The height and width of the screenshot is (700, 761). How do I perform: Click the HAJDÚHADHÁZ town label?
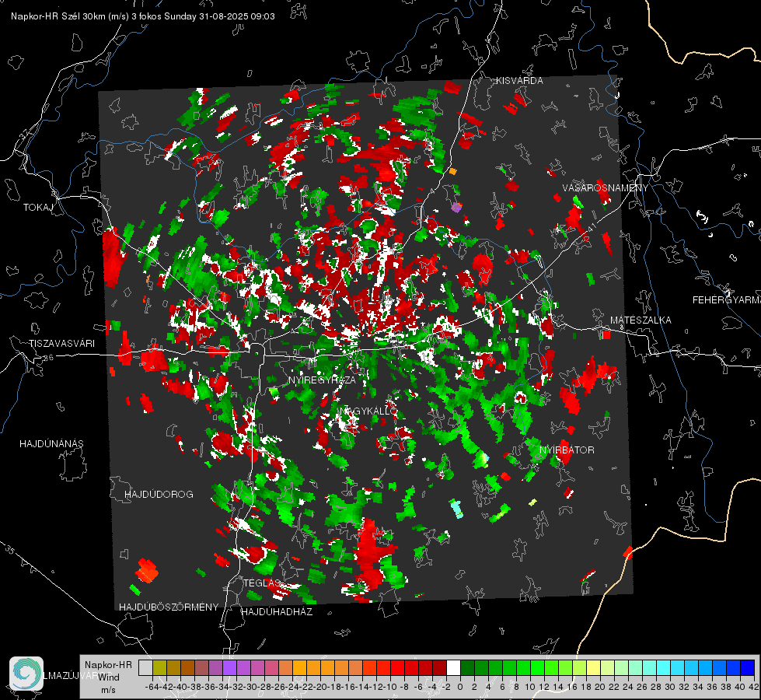click(x=277, y=612)
